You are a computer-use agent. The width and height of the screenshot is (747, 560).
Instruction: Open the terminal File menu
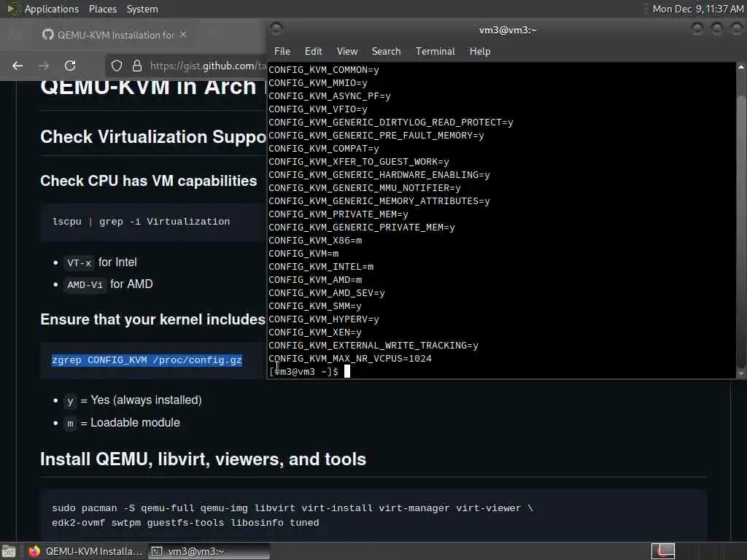[282, 51]
